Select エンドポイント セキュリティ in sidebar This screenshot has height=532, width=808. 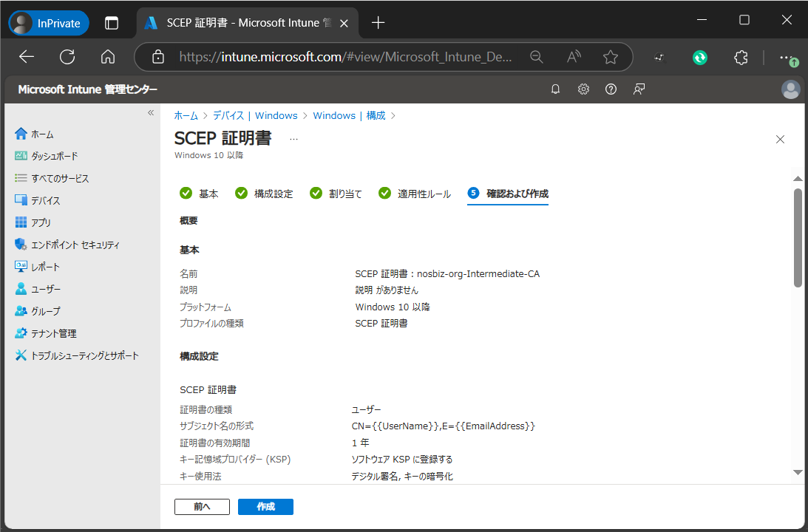coord(74,245)
